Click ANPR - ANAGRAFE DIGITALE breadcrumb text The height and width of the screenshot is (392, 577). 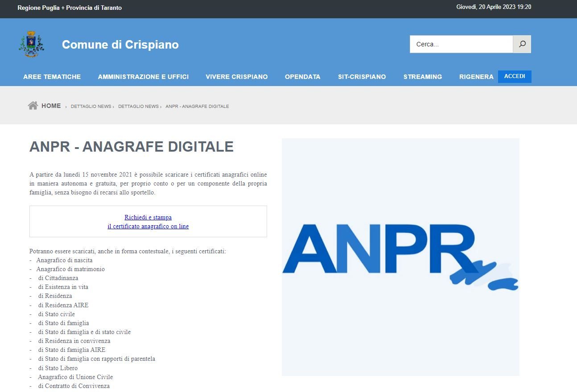pos(197,106)
